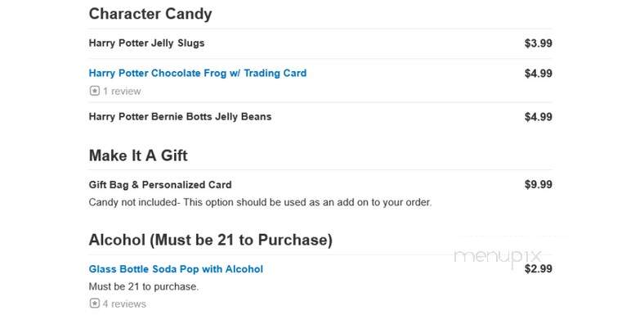Click the $2.99 soda pop price
Image resolution: width=644 pixels, height=324 pixels.
pyautogui.click(x=538, y=269)
